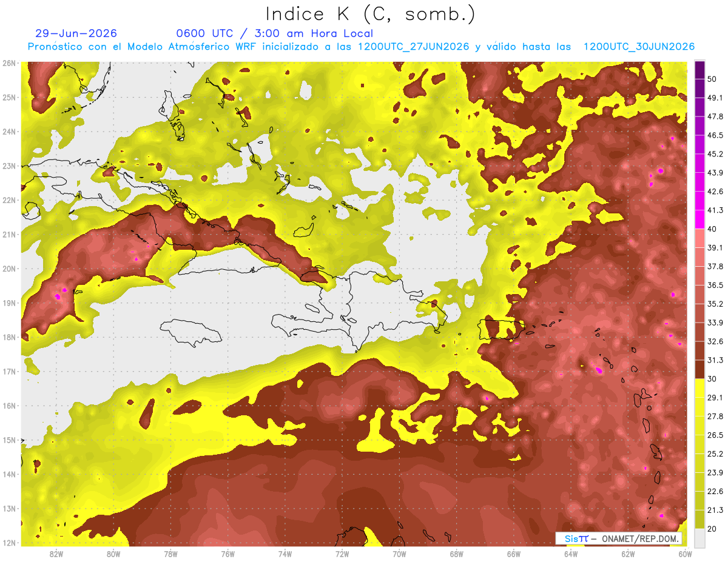Click the latitude label "23N"

(9, 166)
